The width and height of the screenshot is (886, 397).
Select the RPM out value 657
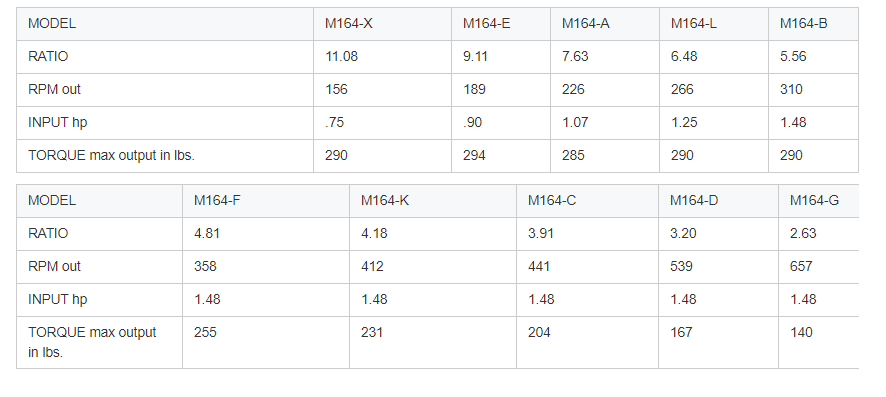point(801,266)
